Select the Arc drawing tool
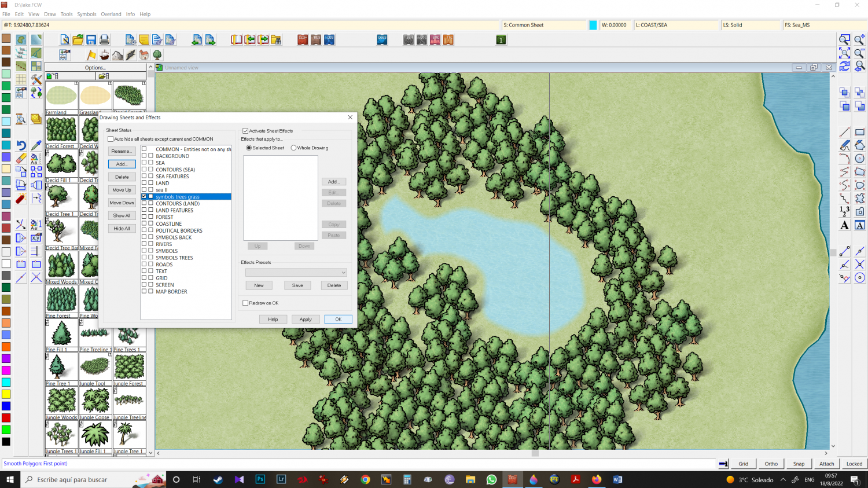Image resolution: width=868 pixels, height=488 pixels. click(x=845, y=159)
